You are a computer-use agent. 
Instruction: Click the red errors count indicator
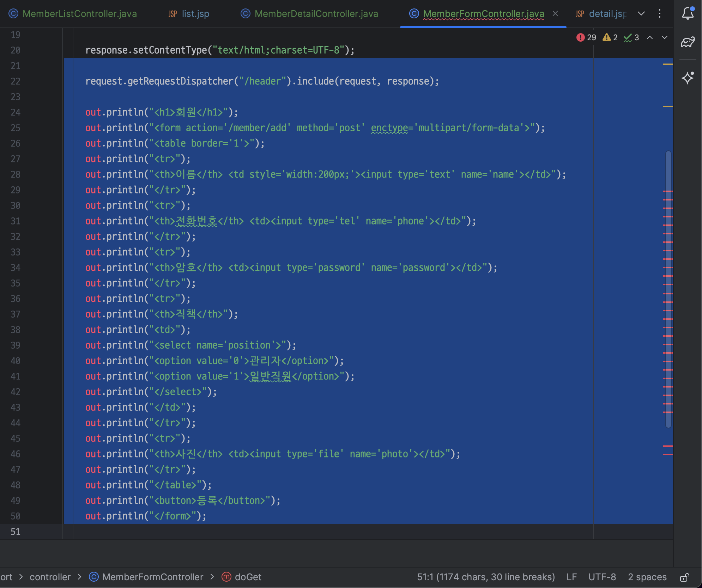pos(586,37)
